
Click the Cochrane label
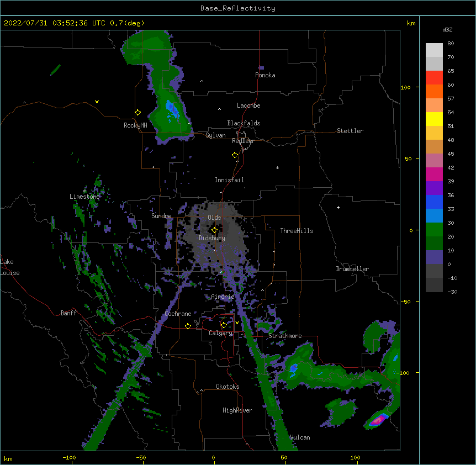[x=178, y=314]
